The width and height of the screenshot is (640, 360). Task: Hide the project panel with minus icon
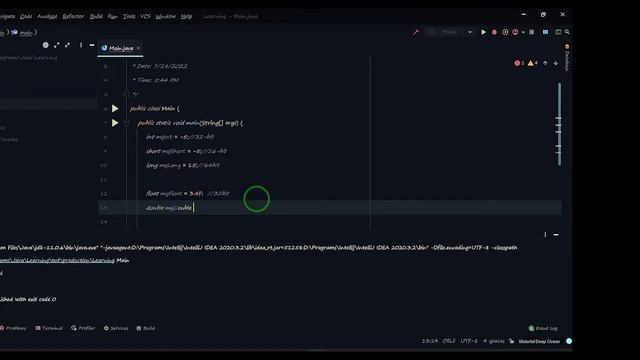pyautogui.click(x=92, y=45)
